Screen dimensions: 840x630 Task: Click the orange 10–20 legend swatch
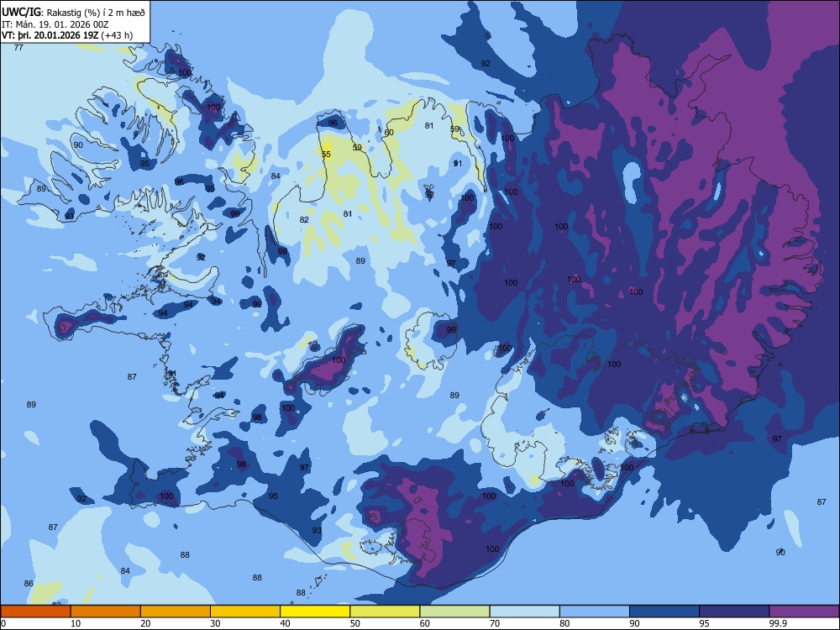pos(106,612)
